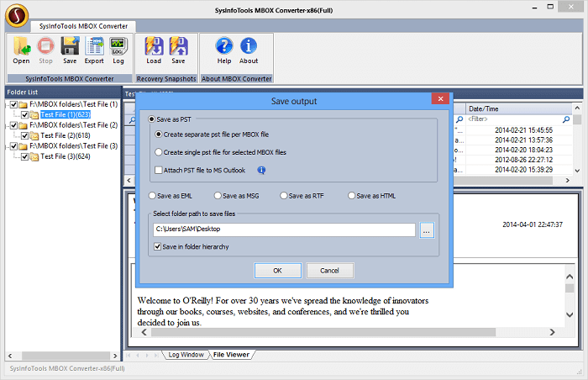Click the SysInfoTools round logo
This screenshot has height=380, width=588.
click(17, 15)
